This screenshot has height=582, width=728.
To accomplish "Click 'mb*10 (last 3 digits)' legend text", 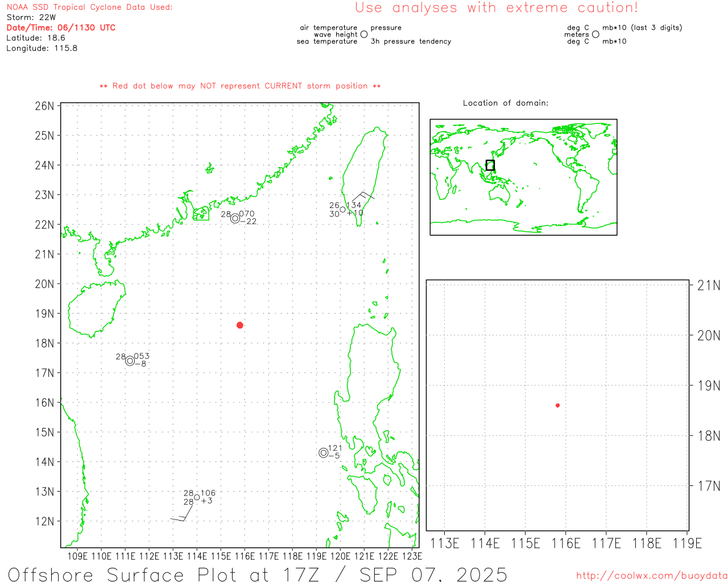I will pyautogui.click(x=642, y=28).
